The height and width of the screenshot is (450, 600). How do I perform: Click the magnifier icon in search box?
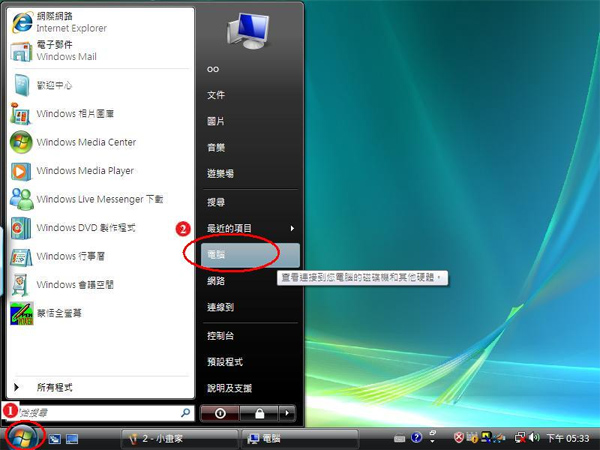(x=186, y=412)
